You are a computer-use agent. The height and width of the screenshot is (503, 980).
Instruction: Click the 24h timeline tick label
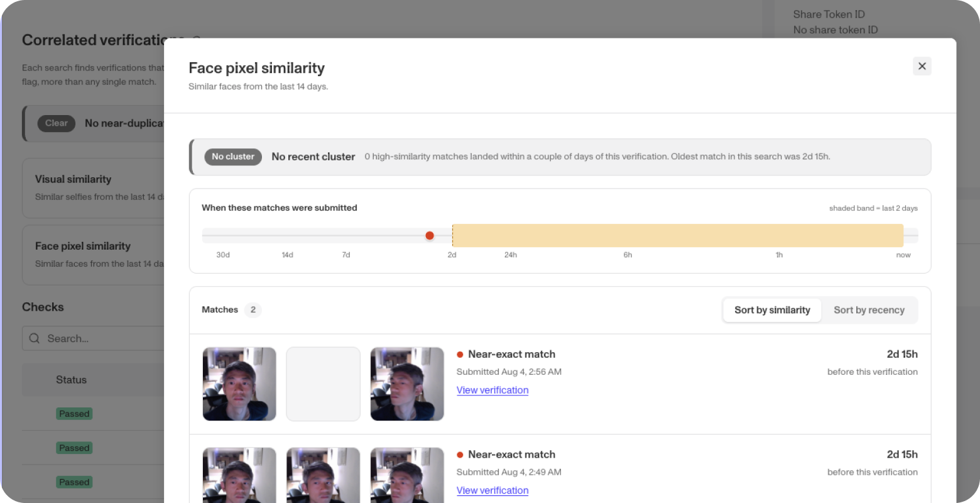coord(511,255)
